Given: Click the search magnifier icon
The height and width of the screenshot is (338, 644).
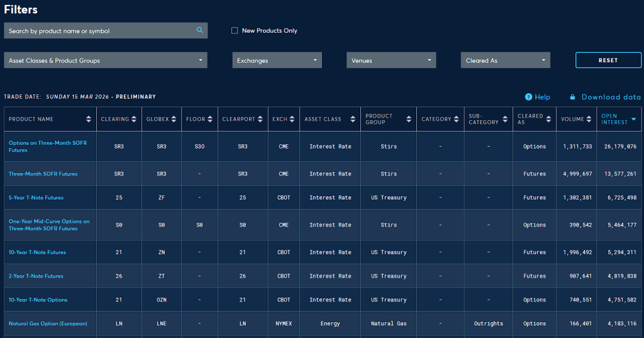Looking at the screenshot, I should [200, 30].
